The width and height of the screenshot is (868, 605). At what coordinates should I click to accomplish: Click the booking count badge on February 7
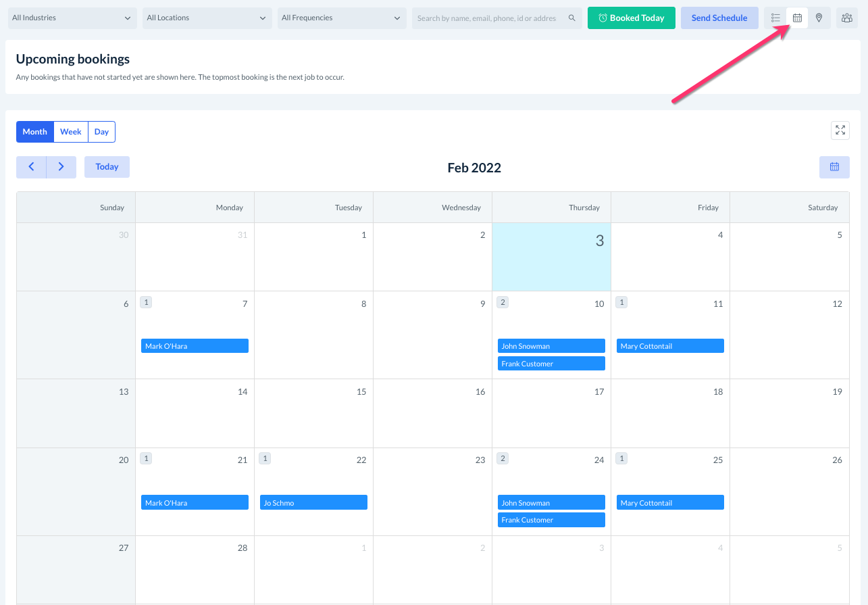[x=146, y=302]
